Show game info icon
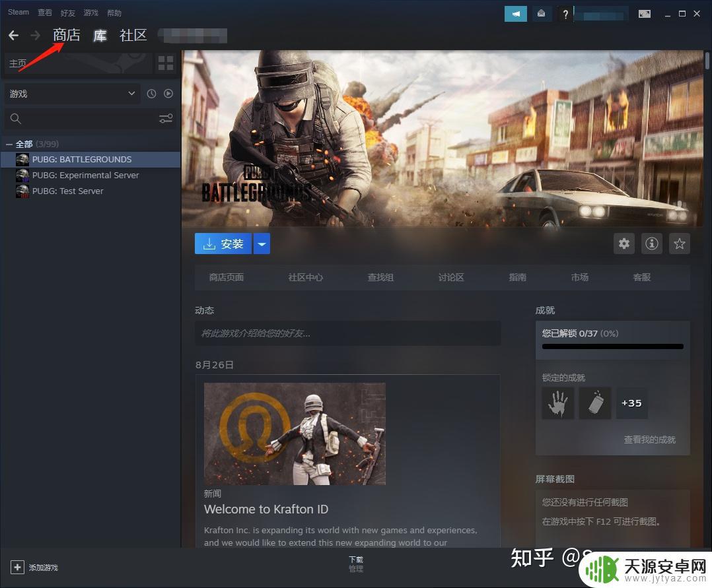The image size is (712, 588). coord(652,244)
